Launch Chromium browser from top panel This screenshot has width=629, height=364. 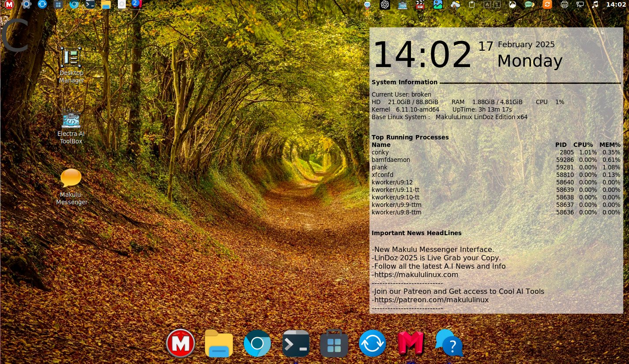(74, 4)
